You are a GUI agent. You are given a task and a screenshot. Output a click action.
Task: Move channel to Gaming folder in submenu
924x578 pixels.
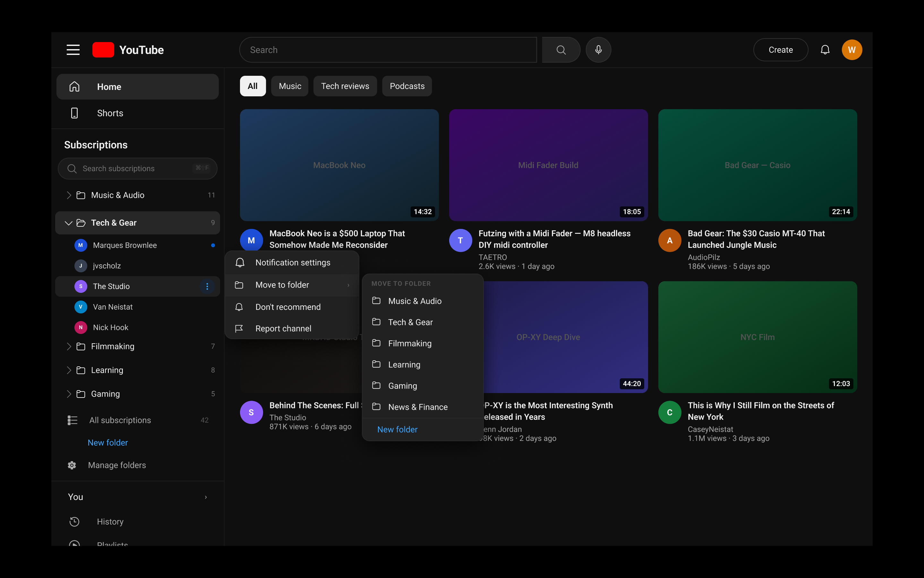coord(423,386)
